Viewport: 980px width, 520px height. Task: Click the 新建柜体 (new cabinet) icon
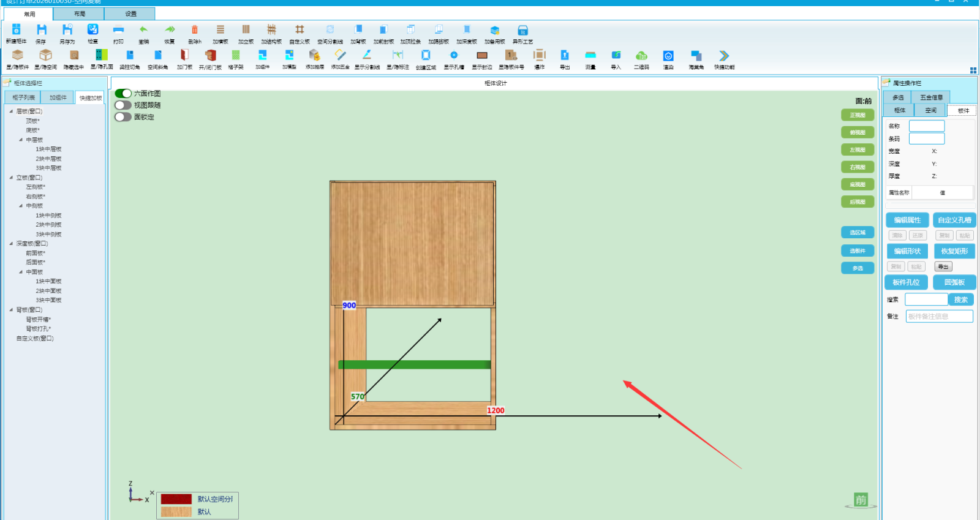tap(17, 31)
